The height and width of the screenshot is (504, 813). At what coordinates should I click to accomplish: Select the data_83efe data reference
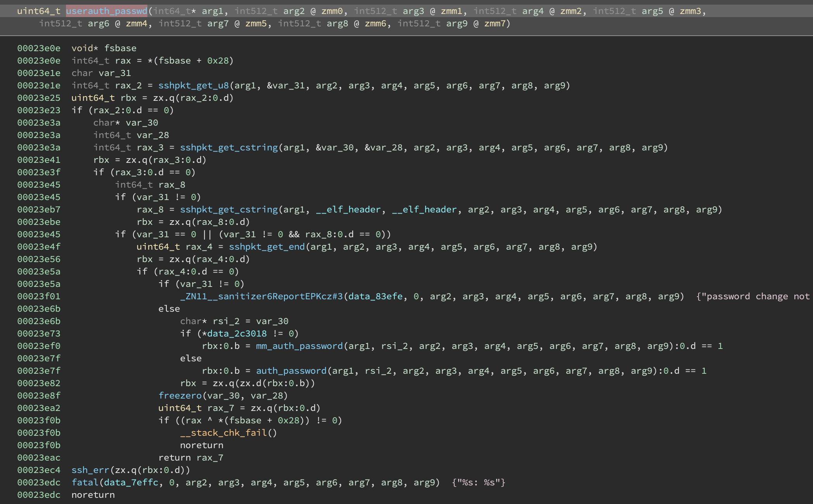click(x=375, y=296)
